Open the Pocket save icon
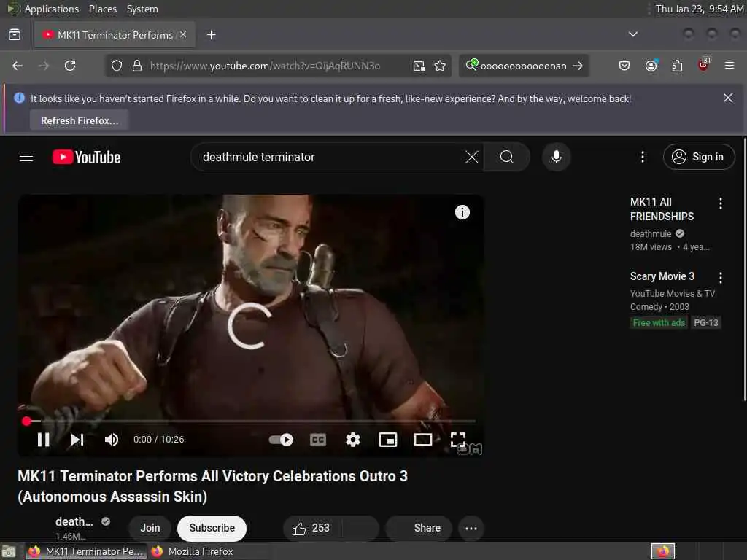 point(624,66)
